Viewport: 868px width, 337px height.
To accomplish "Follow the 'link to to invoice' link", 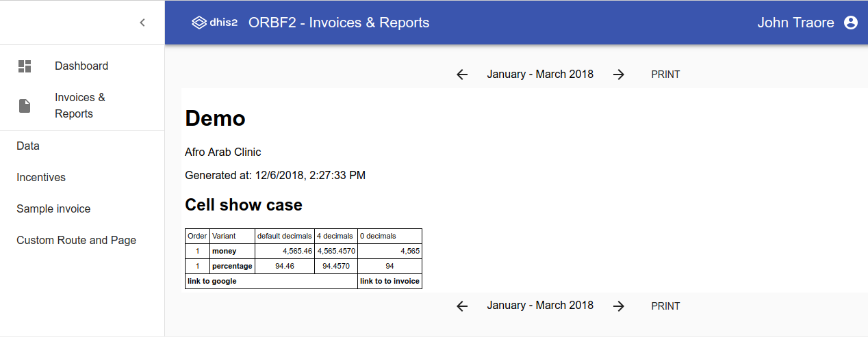I will tap(390, 281).
